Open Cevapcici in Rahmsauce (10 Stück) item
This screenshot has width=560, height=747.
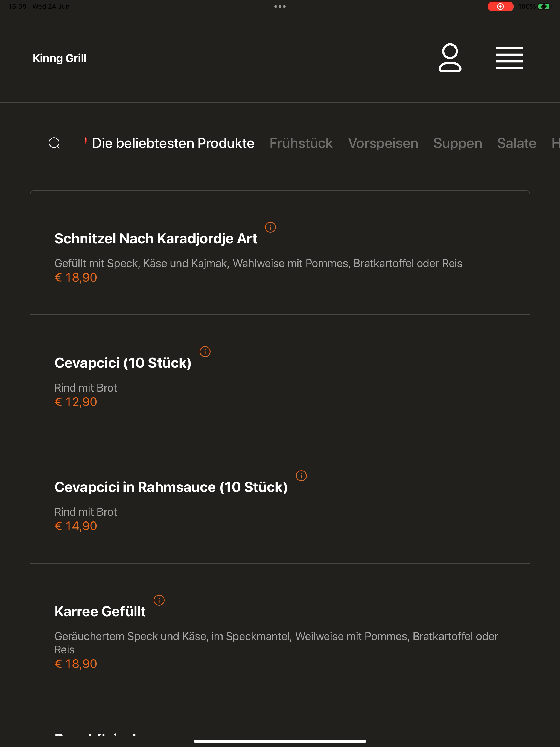280,501
